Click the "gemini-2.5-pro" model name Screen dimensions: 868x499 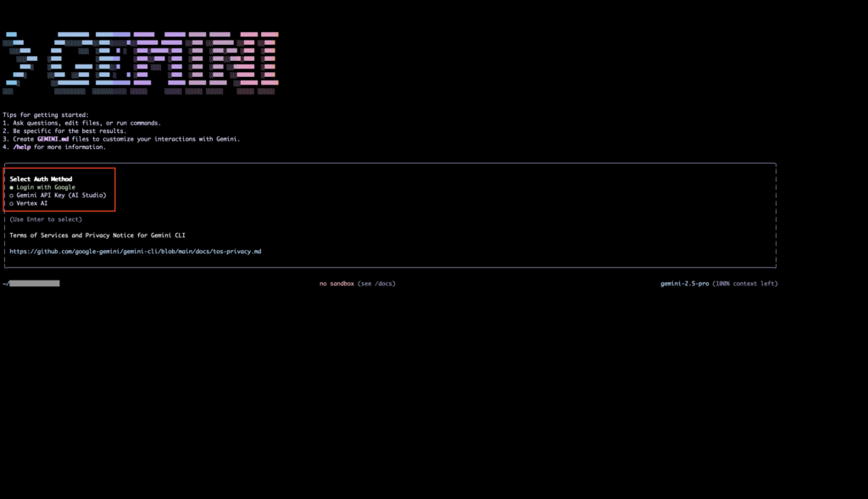684,283
